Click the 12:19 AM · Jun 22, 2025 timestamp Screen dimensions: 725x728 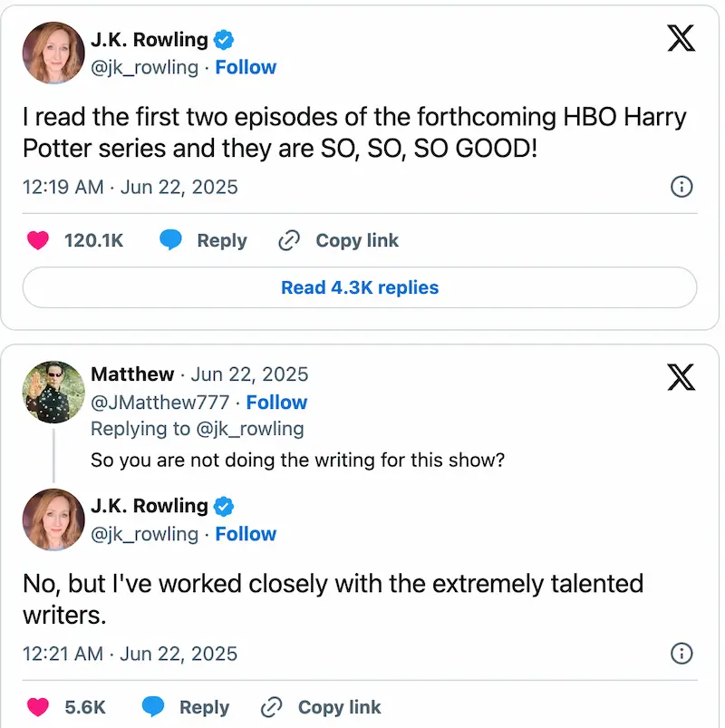point(130,187)
